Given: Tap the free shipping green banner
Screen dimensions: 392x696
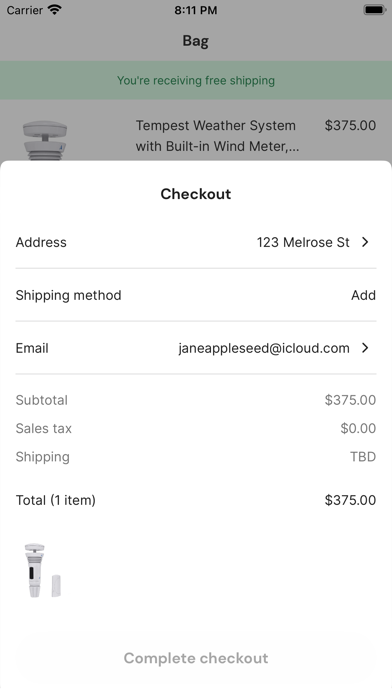Looking at the screenshot, I should tap(196, 80).
